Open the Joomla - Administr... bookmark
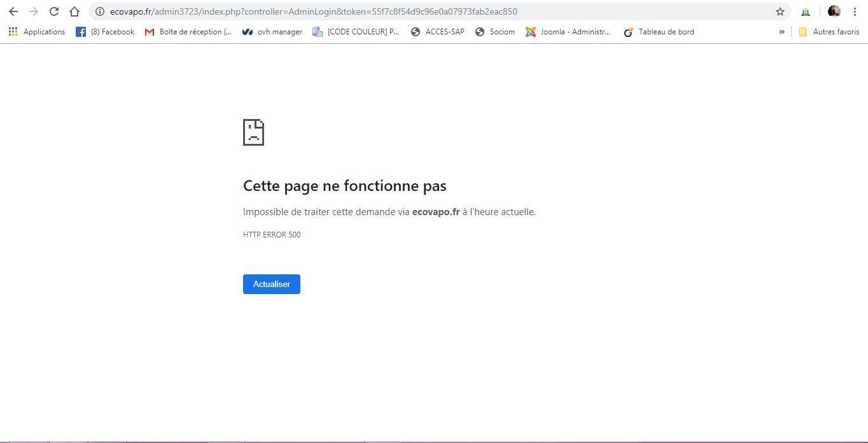The height and width of the screenshot is (443, 868). 568,32
